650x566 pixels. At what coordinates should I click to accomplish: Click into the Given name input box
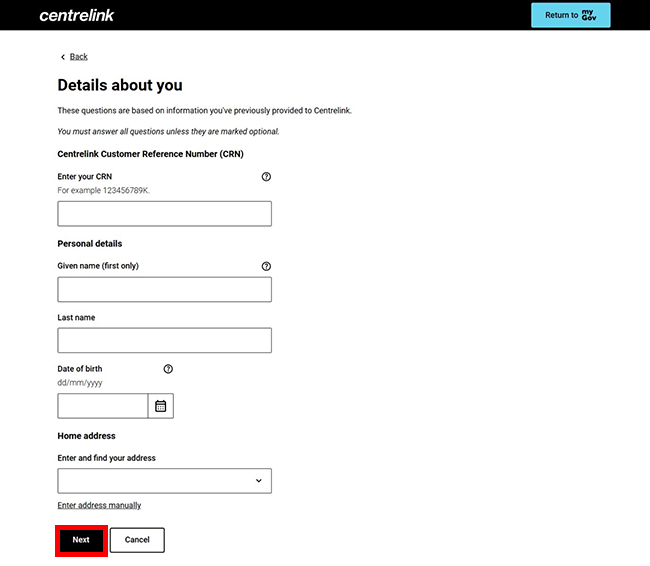tap(164, 290)
